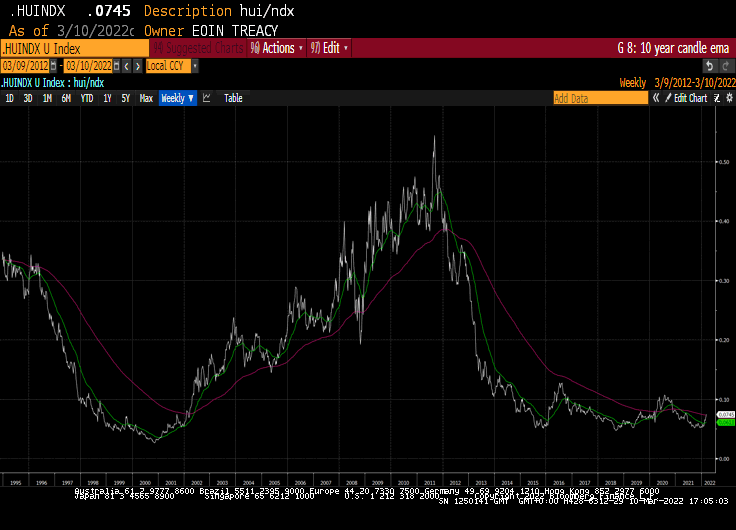Viewport: 736px width, 530px height.
Task: Click the undo arrow icon
Action: (709, 66)
